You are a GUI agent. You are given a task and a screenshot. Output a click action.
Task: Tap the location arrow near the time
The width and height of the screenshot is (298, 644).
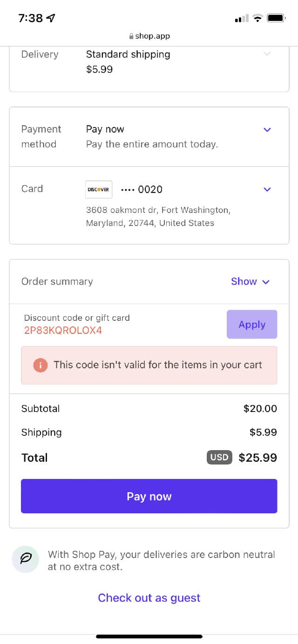click(51, 18)
